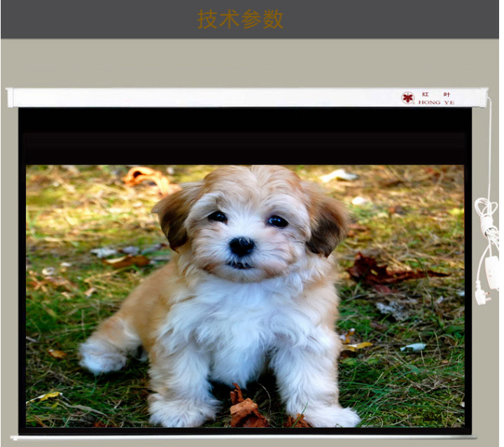Click the coiled white power cord

pyautogui.click(x=487, y=250)
